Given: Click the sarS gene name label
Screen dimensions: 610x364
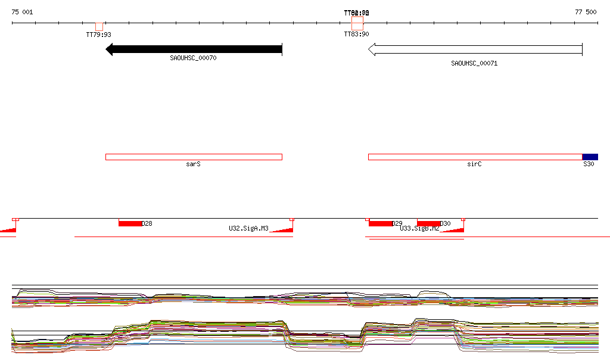Looking at the screenshot, I should pos(194,164).
